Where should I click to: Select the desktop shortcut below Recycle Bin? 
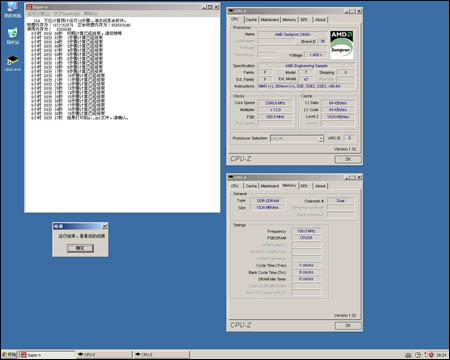[13, 63]
